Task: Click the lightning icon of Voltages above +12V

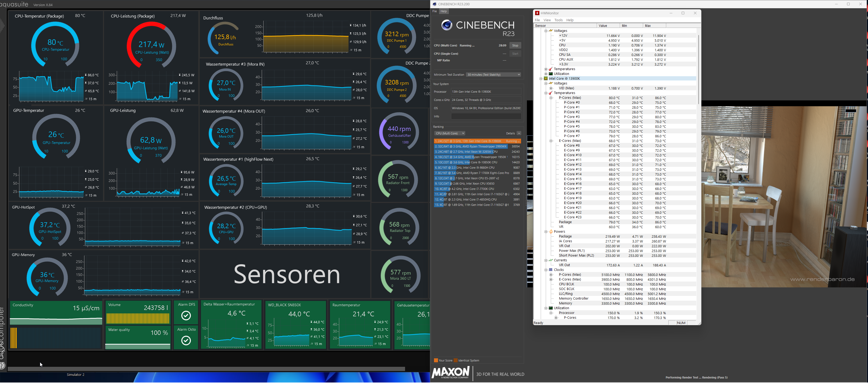Action: [551, 31]
